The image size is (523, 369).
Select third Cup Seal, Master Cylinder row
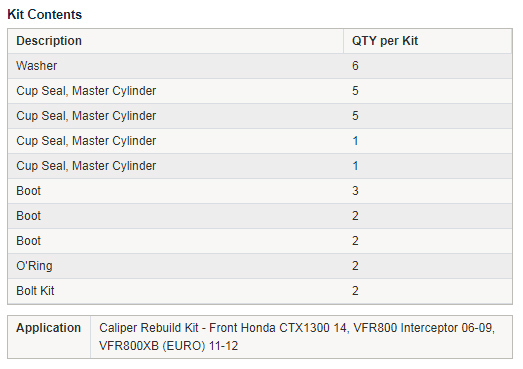point(260,141)
